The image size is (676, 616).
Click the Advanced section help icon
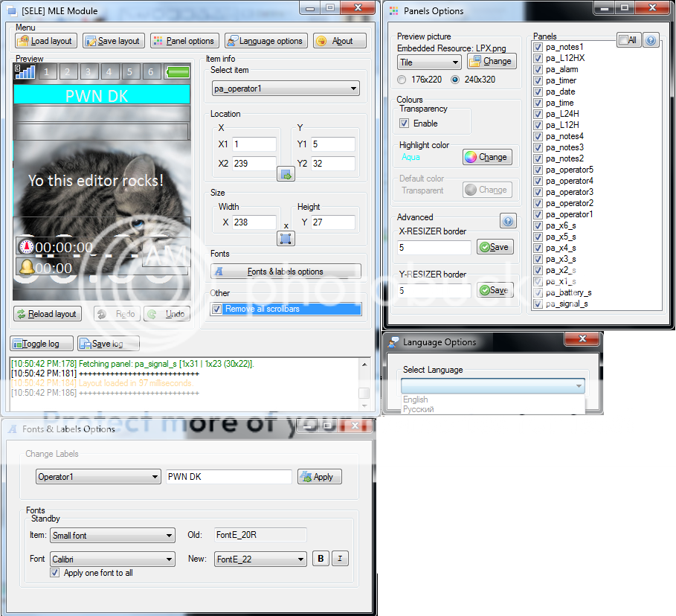click(508, 221)
